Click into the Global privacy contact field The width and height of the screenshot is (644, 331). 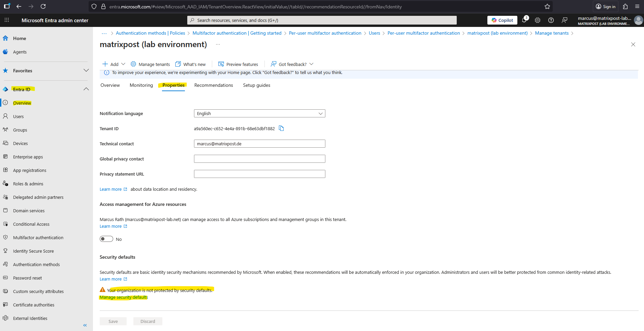click(x=259, y=159)
